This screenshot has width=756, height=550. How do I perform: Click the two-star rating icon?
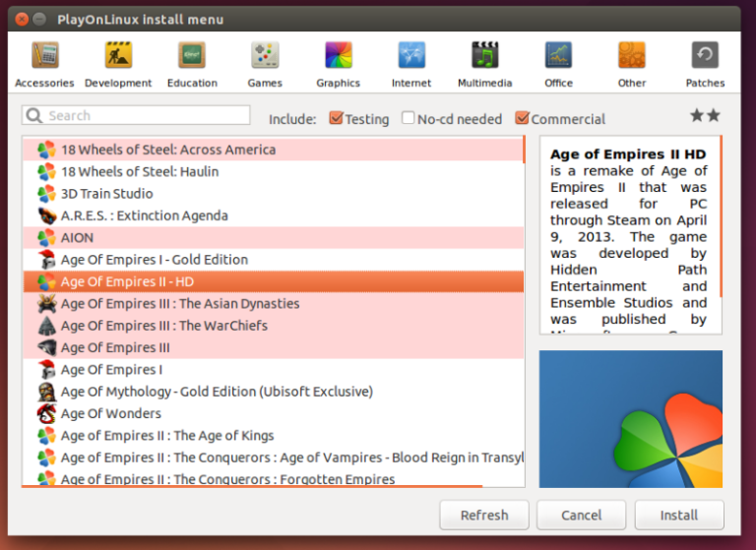tap(705, 115)
